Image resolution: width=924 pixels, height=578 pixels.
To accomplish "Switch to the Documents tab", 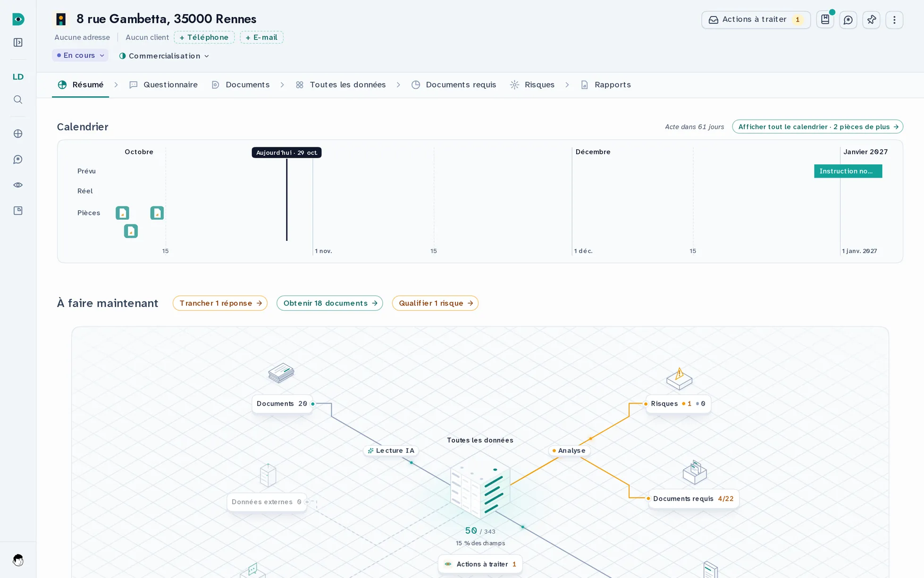I will (x=241, y=85).
